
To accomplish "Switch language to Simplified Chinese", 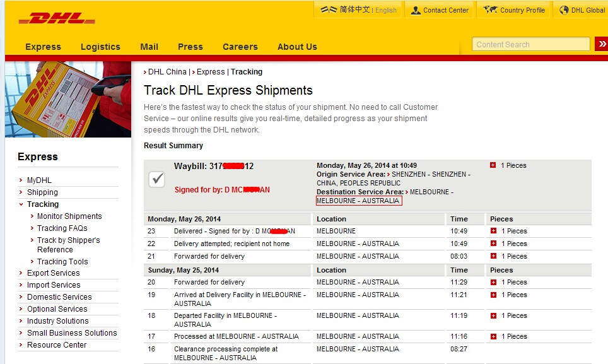I will pos(354,9).
